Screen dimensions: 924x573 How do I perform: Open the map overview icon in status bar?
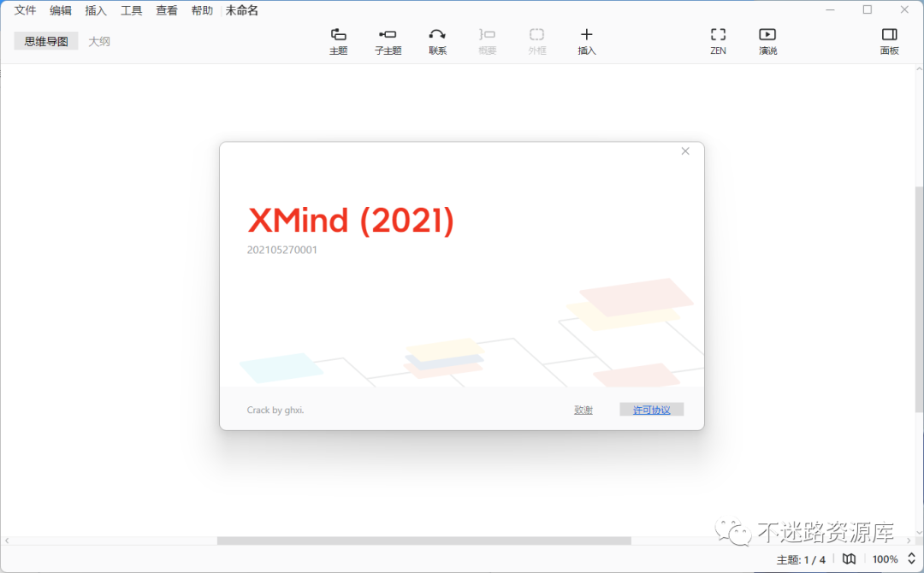pos(849,558)
